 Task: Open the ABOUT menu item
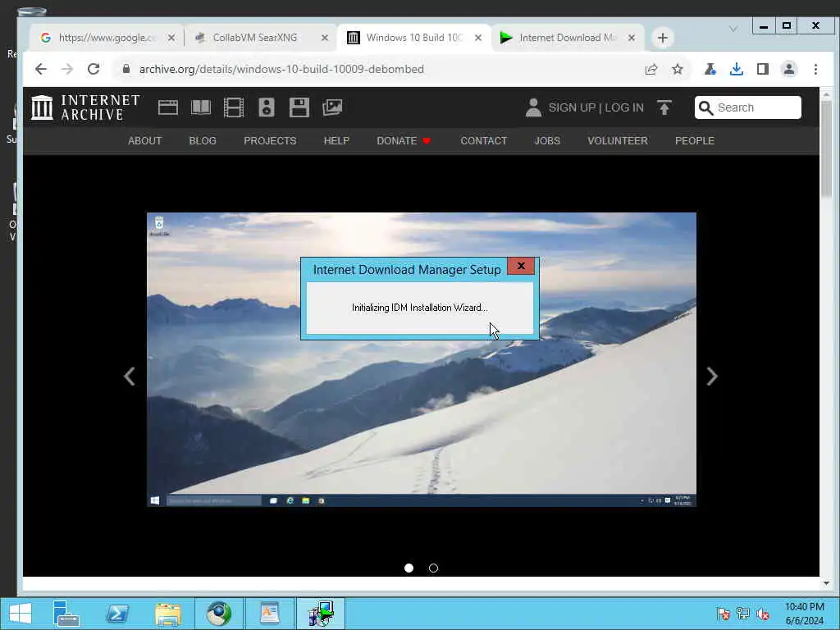[x=144, y=141]
